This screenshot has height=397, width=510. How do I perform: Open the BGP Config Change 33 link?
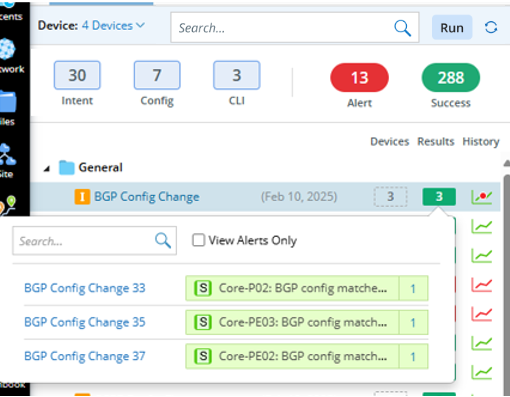(x=85, y=288)
